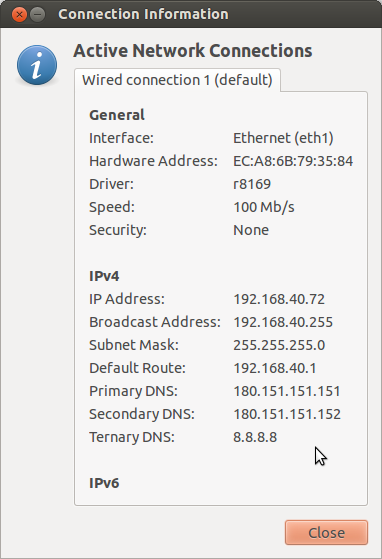382x559 pixels.
Task: Click the blue information icon
Action: (37, 65)
